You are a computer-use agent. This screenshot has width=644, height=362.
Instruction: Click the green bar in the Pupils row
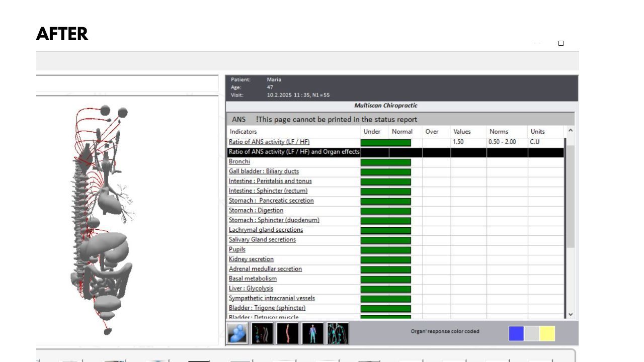[386, 250]
